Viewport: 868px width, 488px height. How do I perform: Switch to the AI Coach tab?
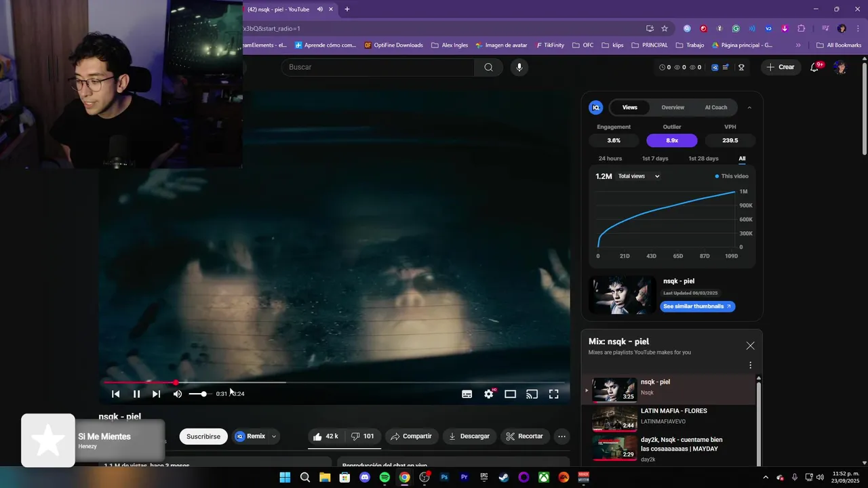tap(716, 107)
